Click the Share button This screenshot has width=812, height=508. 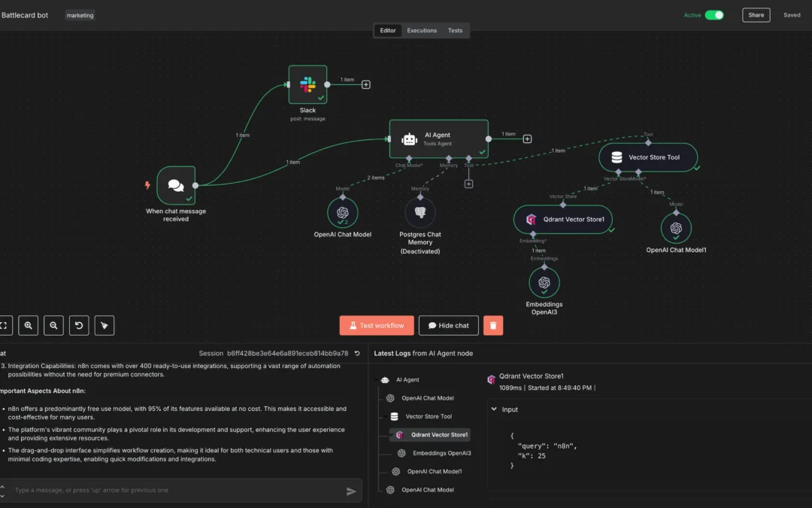tap(756, 15)
